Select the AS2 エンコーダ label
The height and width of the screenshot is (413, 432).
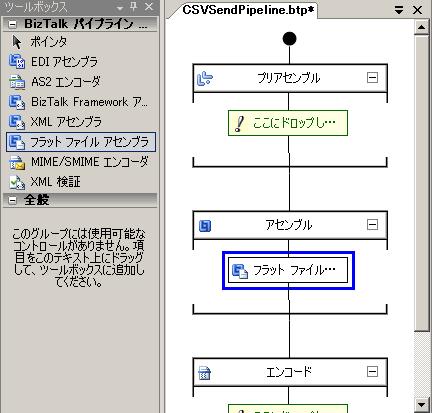tap(66, 82)
